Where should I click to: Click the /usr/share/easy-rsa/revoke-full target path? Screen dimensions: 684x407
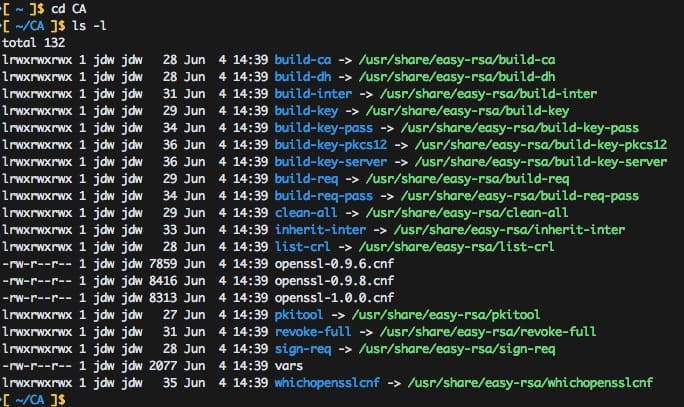pos(483,332)
